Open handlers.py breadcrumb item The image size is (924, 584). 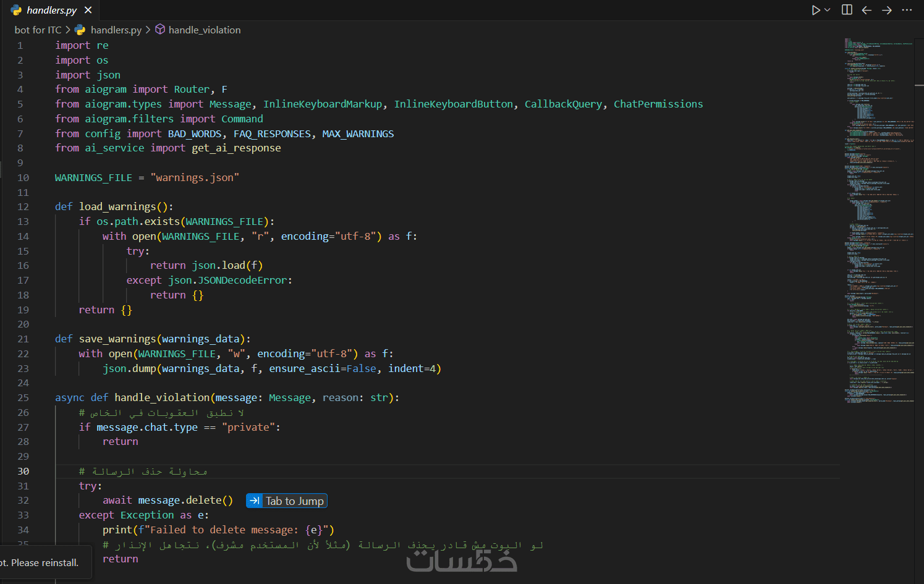(x=116, y=30)
